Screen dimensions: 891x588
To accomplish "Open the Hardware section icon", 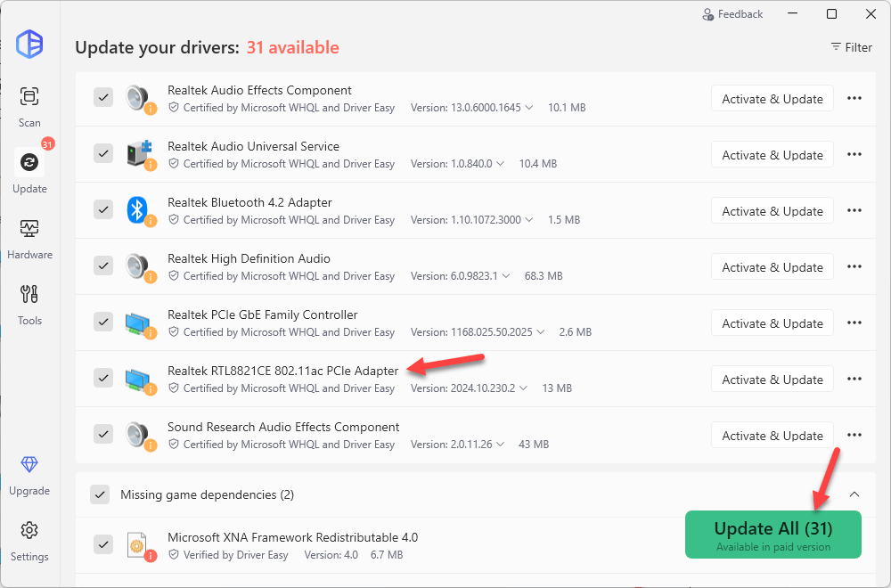I will tap(29, 229).
